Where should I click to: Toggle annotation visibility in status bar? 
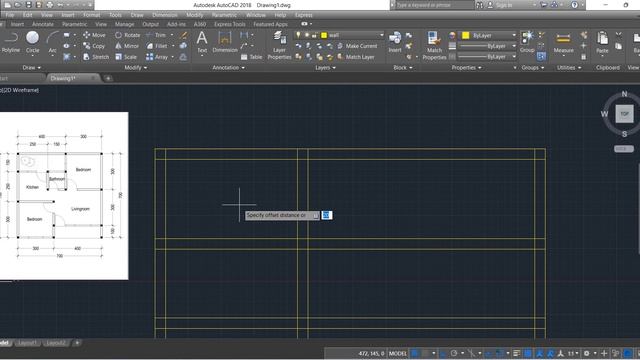coord(539,353)
